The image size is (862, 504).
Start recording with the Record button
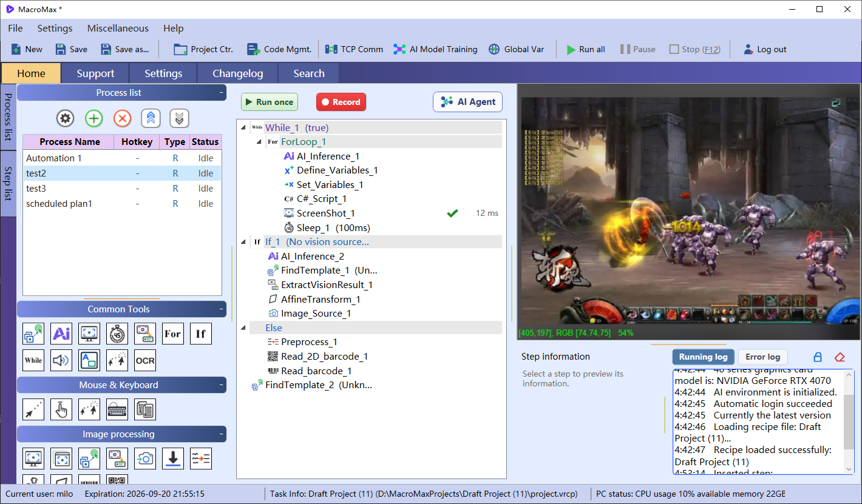[x=341, y=102]
